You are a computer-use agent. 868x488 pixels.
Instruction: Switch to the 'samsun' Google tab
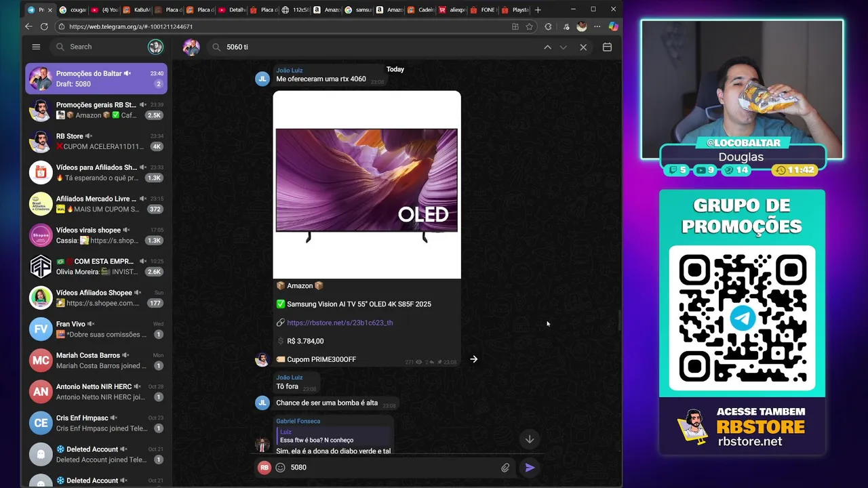pos(359,9)
